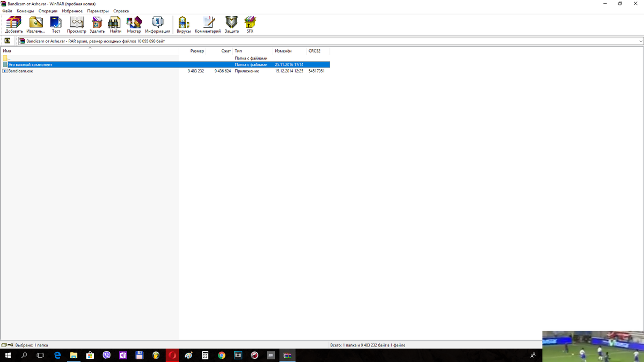Click the Приложение type cell

pyautogui.click(x=247, y=71)
